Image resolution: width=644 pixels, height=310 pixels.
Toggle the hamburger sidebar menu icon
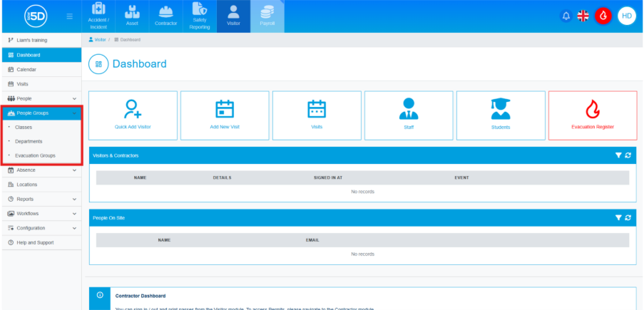pos(68,16)
